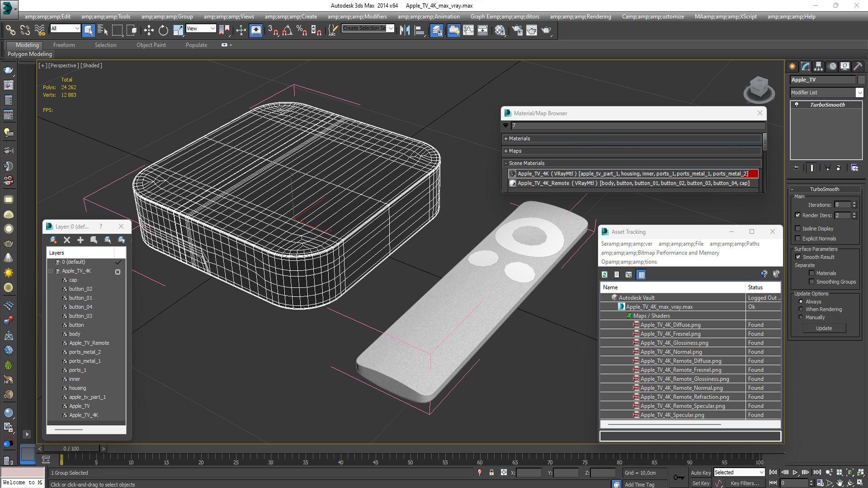Image resolution: width=868 pixels, height=488 pixels.
Task: Open the Create command panel tab
Action: [793, 66]
